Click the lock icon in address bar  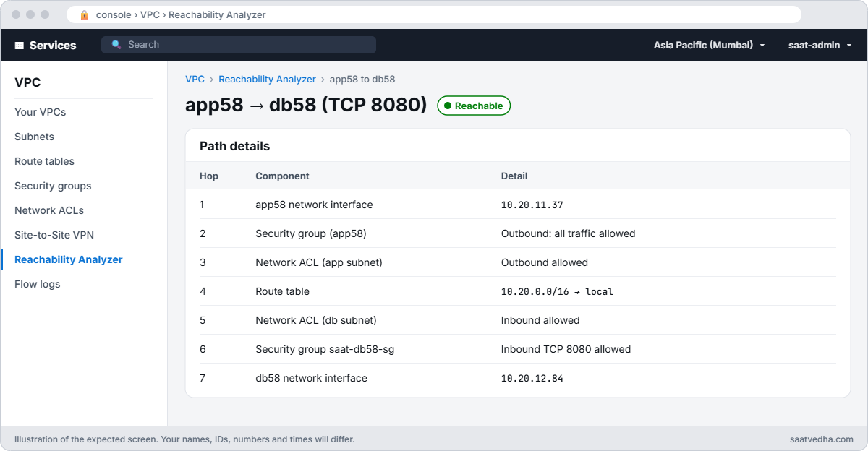click(x=85, y=14)
